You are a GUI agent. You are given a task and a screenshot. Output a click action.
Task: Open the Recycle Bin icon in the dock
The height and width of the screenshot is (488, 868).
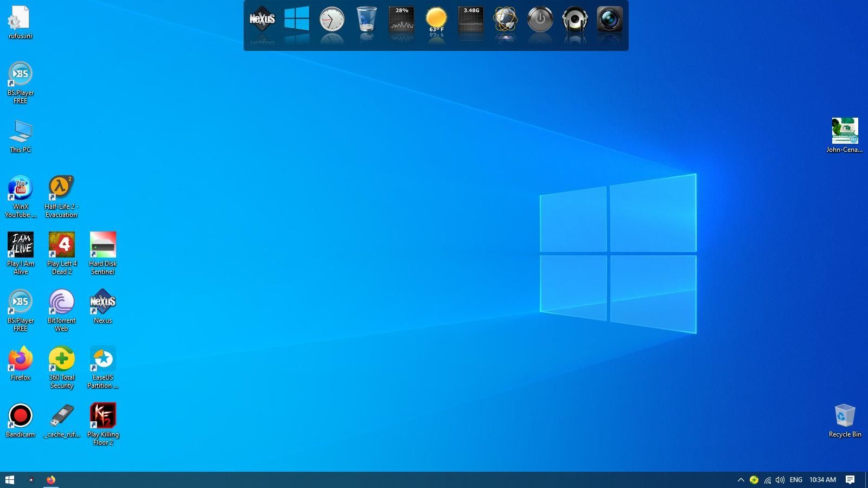366,20
